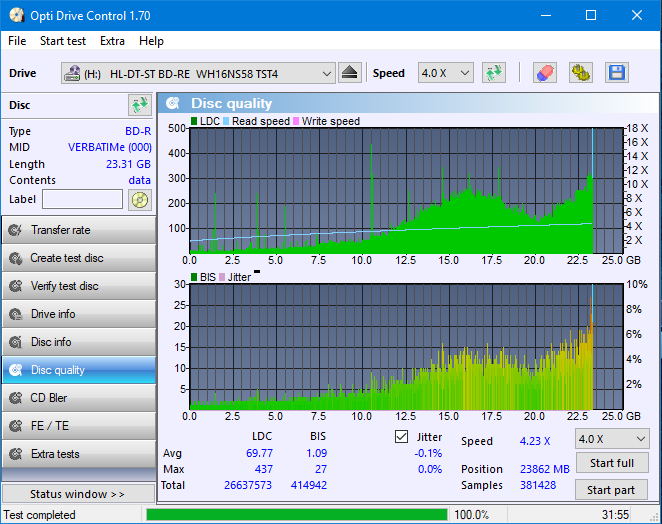Screen dimensions: 662x524
Task: Open the options gear-disc icon
Action: [x=581, y=73]
